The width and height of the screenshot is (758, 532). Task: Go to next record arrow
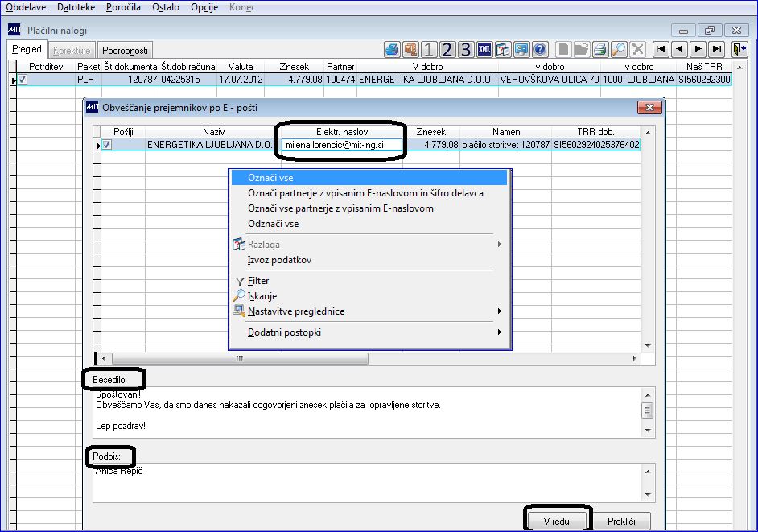pyautogui.click(x=698, y=49)
